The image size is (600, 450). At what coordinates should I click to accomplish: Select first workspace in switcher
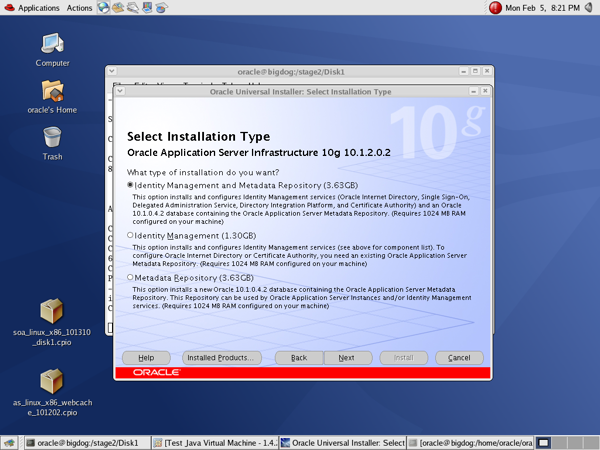tap(543, 443)
